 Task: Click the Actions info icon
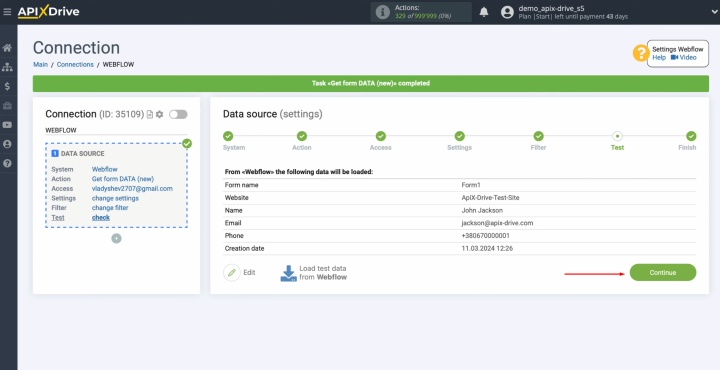[382, 12]
